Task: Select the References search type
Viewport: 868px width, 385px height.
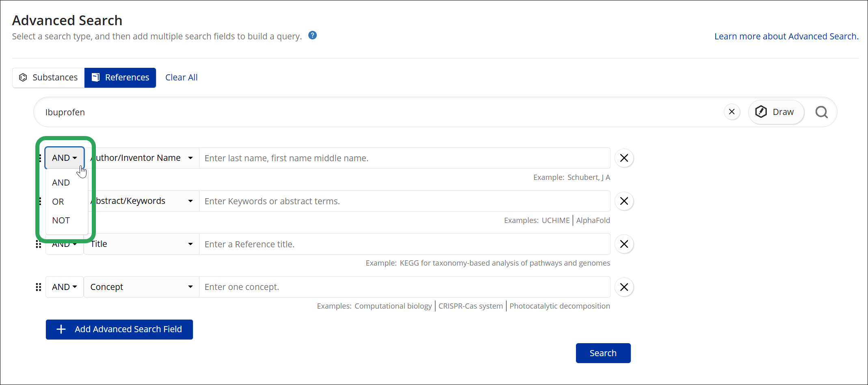Action: (x=120, y=78)
